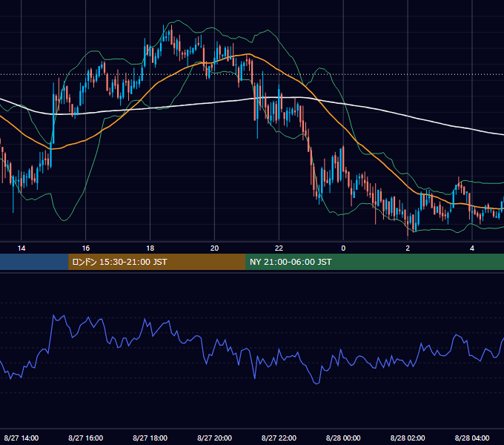Click the NY 21:00-06:00 JST session bar
Viewport: 504px width, 445px height.
pyautogui.click(x=374, y=262)
